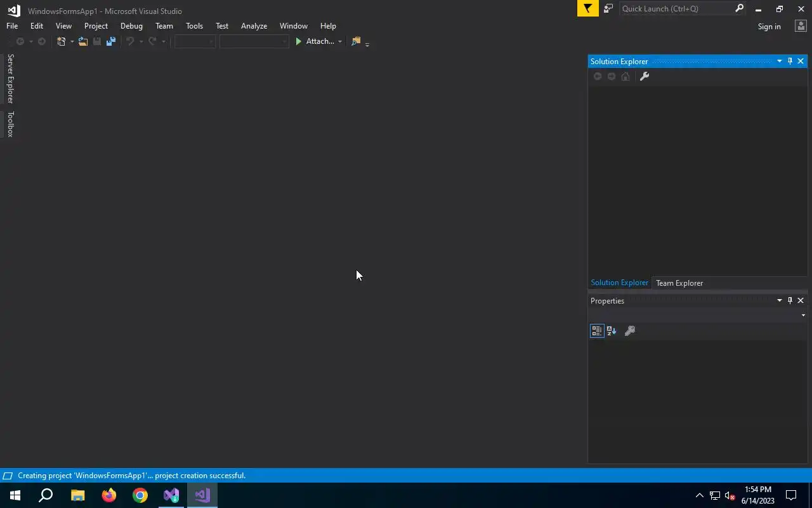Open Solution Configurations combo box
Screen dimensions: 812x508
click(195, 41)
